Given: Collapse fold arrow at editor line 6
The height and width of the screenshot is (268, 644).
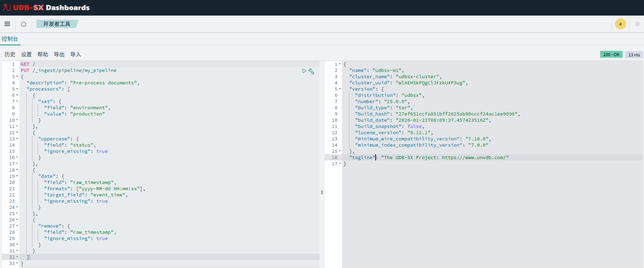Looking at the screenshot, I should 17,95.
